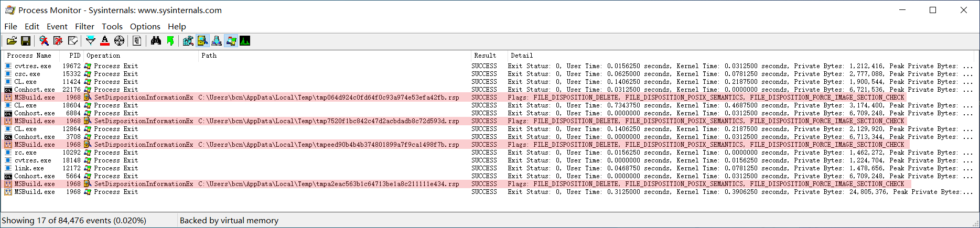Click the SUCCESS result in rc.exe row

click(x=484, y=153)
